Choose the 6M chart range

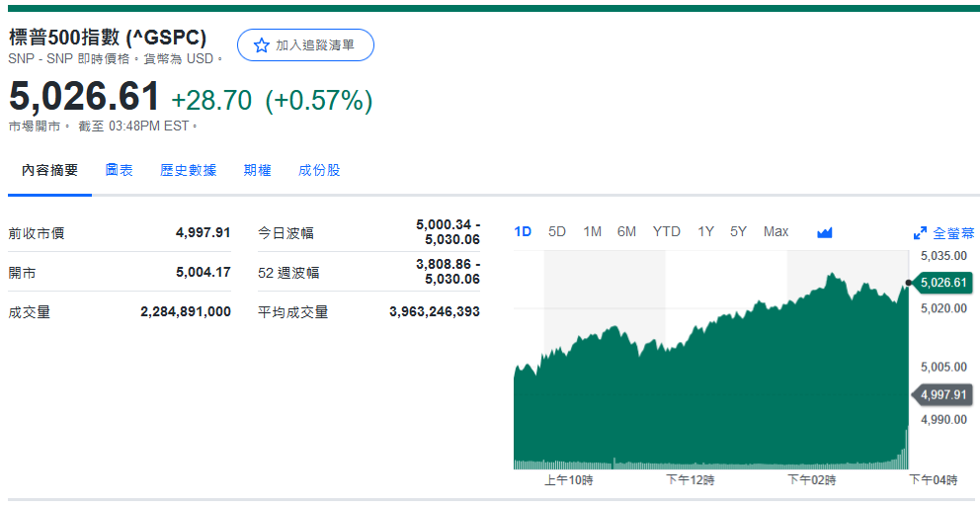point(626,232)
